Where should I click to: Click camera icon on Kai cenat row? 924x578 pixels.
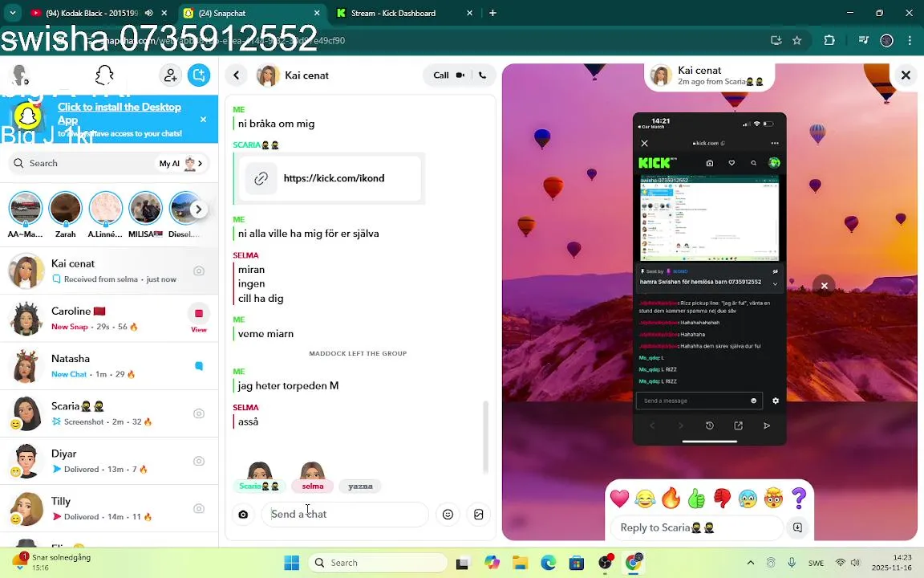click(199, 271)
